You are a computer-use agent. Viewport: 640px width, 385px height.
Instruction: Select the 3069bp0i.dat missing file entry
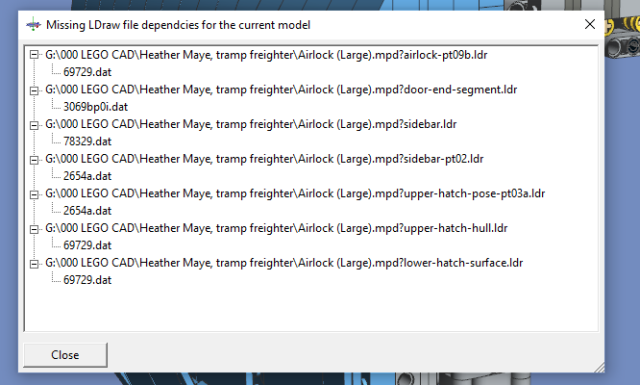(96, 107)
